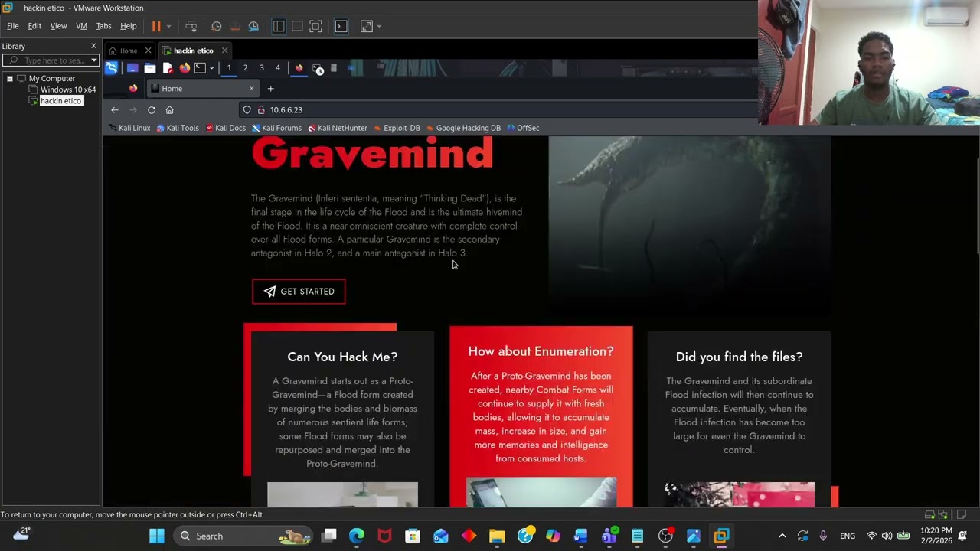
Task: Enter VMware full screen mode icon
Action: point(315,26)
